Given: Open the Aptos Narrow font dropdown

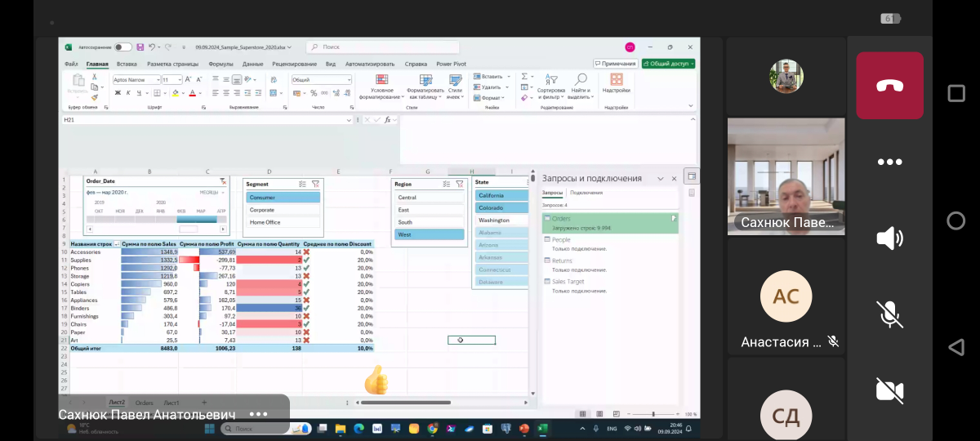Looking at the screenshot, I should pyautogui.click(x=157, y=80).
